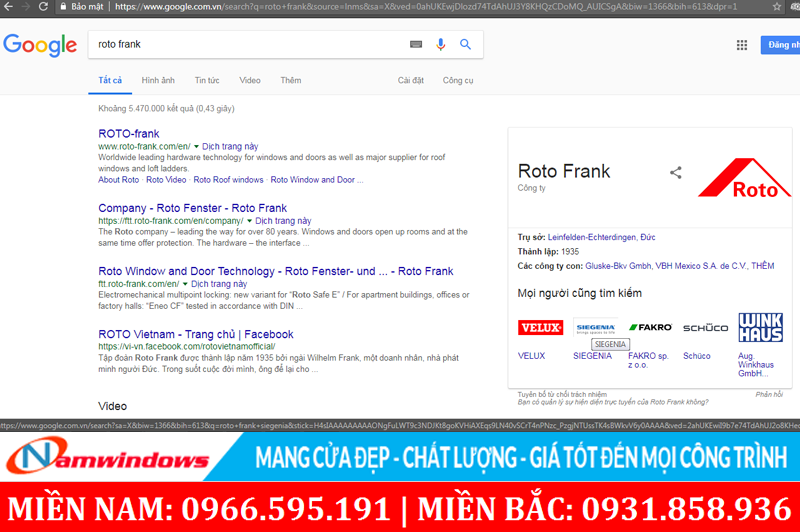Click the browser address bar URL
Image resolution: width=800 pixels, height=532 pixels.
pyautogui.click(x=426, y=7)
